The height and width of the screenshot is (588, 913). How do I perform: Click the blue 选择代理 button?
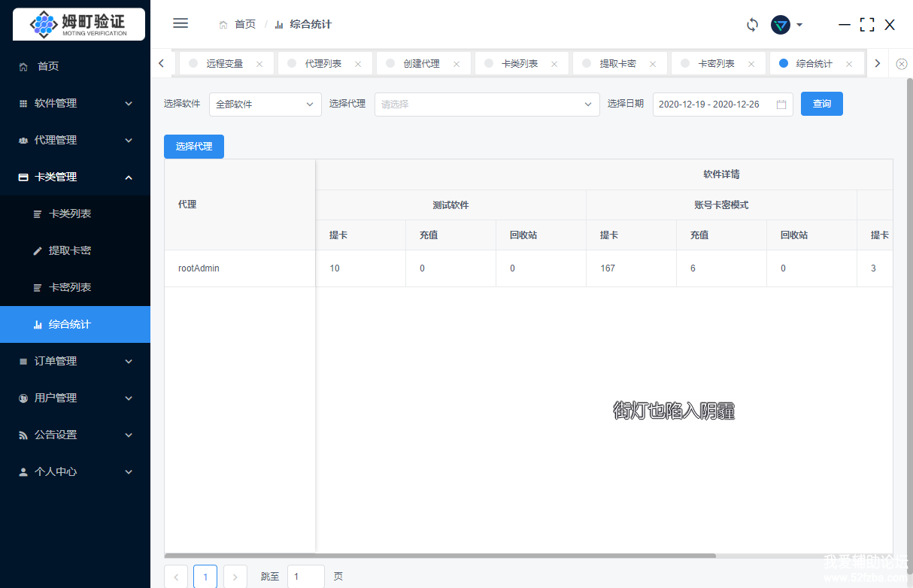click(x=194, y=147)
